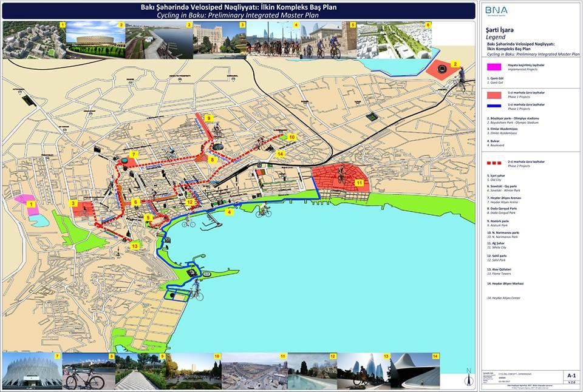This screenshot has width=583, height=392.
Task: Select map marker 7 near Heydar Aliyev Arena
Action: (x=133, y=155)
